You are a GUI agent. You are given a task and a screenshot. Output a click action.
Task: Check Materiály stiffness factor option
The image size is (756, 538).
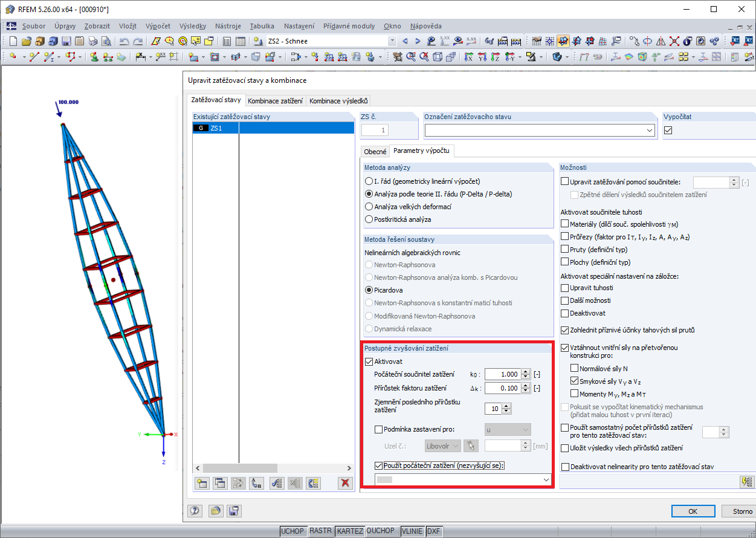click(x=565, y=224)
